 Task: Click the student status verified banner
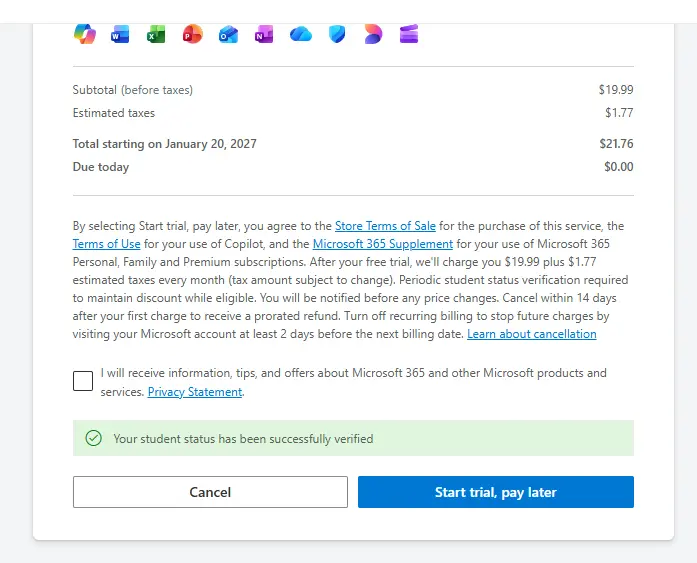353,438
